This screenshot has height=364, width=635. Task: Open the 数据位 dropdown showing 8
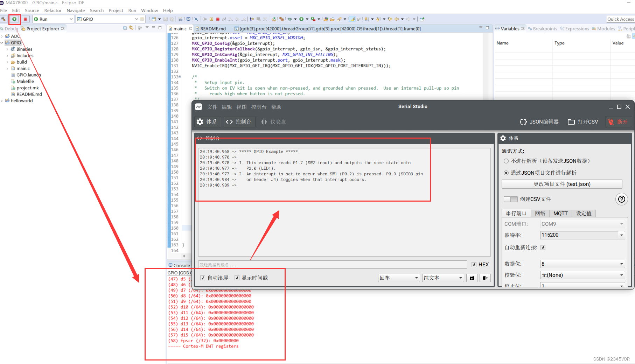tap(582, 264)
